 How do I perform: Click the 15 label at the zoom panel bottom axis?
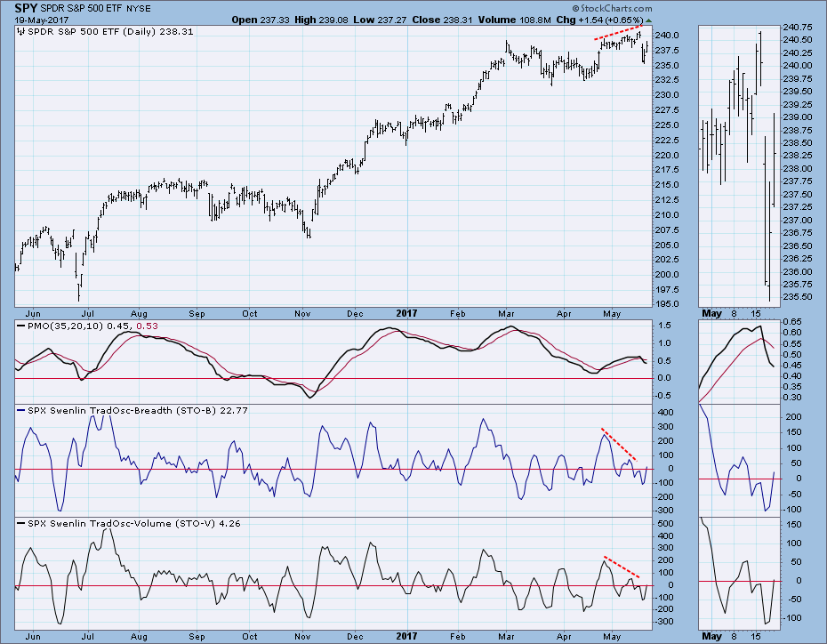tap(756, 636)
